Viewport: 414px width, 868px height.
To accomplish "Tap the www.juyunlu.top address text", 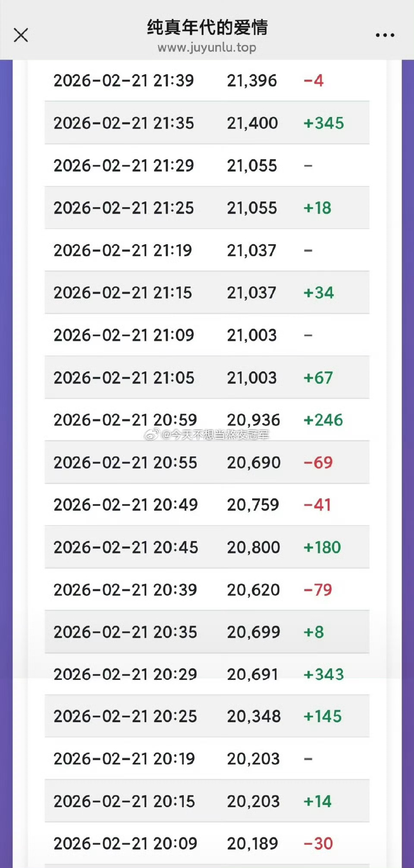I will (207, 47).
